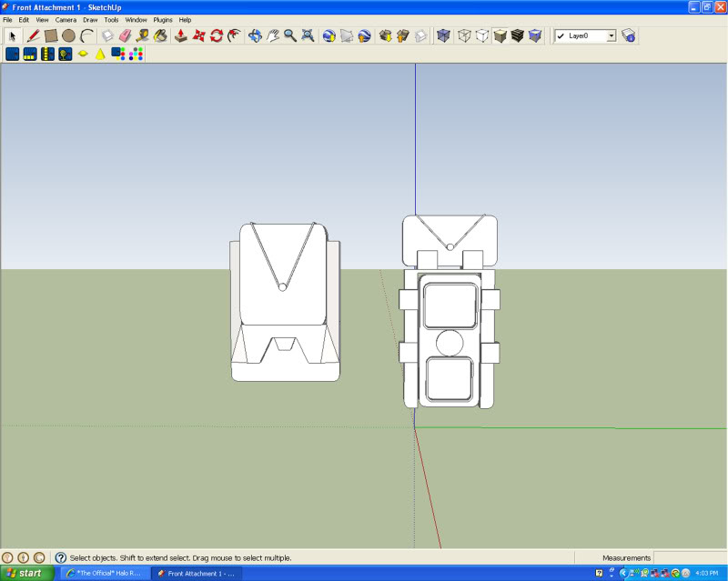Click the blue plugin icon with yellow bottom row
Viewport: 728px width, 581px height.
click(30, 55)
